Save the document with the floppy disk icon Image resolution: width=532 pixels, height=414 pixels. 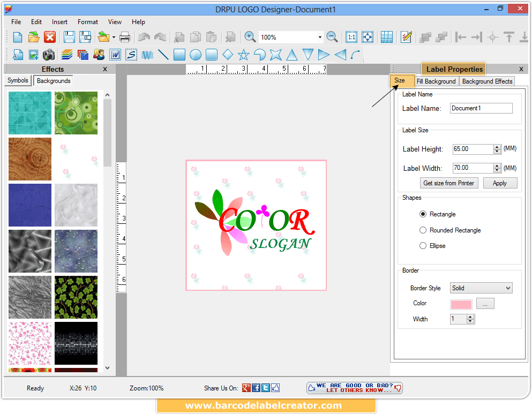pos(69,37)
